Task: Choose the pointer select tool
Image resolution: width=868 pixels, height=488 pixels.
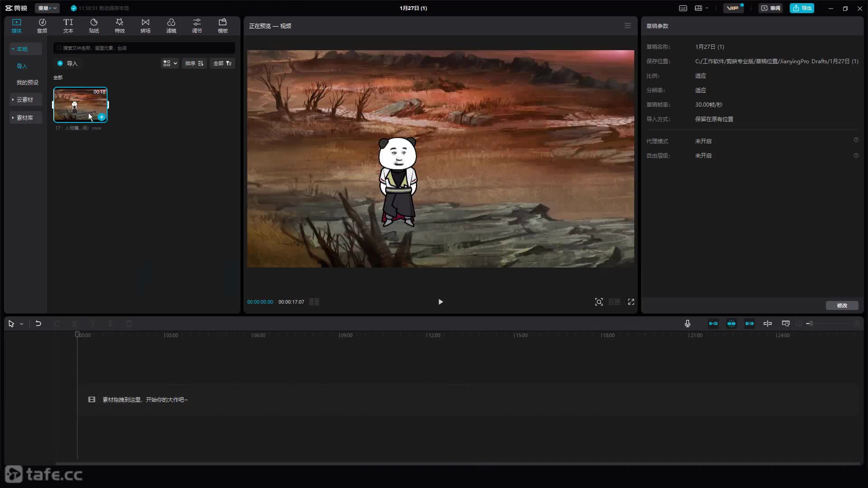Action: tap(11, 324)
